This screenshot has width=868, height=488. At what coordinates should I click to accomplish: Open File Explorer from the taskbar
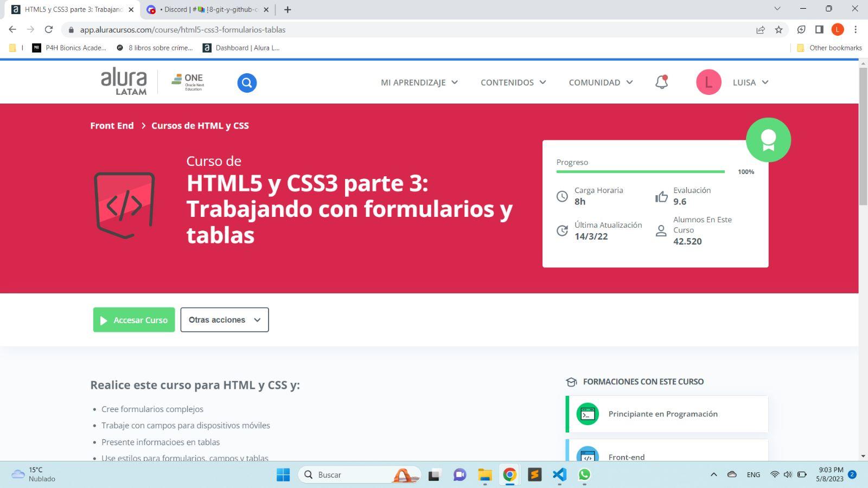pos(484,474)
